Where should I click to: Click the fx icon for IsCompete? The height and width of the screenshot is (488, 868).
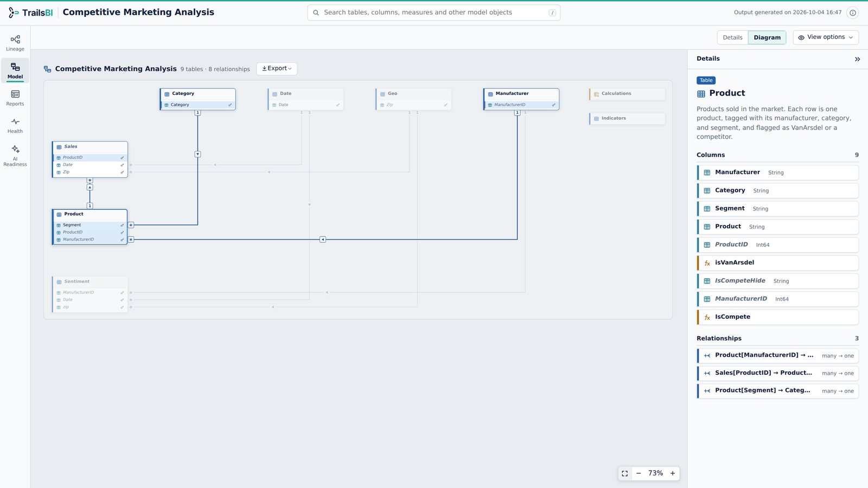coord(707,318)
